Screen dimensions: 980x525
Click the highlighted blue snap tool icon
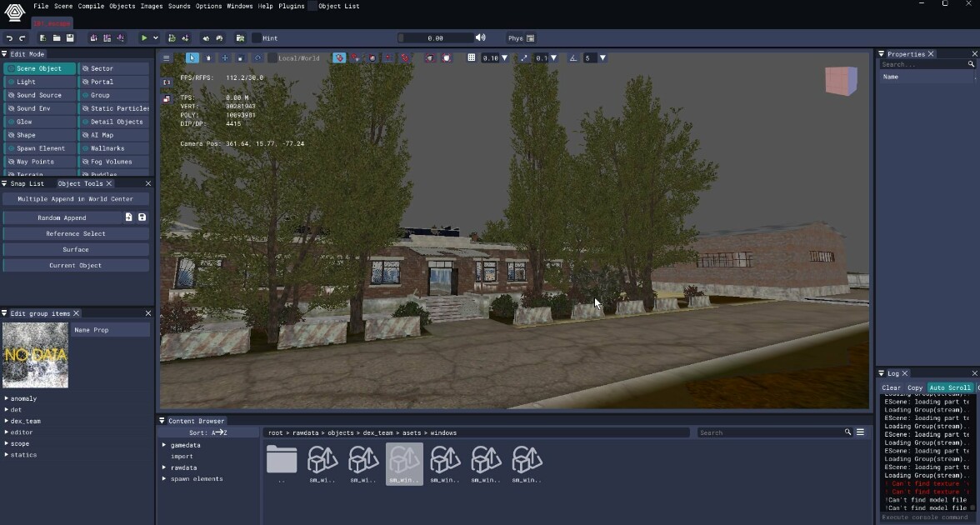(338, 57)
